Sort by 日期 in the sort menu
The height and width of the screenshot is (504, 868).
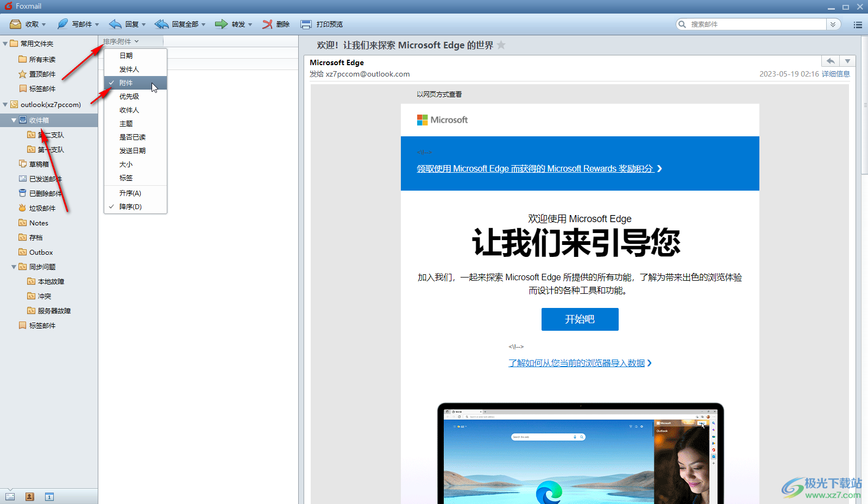(126, 55)
